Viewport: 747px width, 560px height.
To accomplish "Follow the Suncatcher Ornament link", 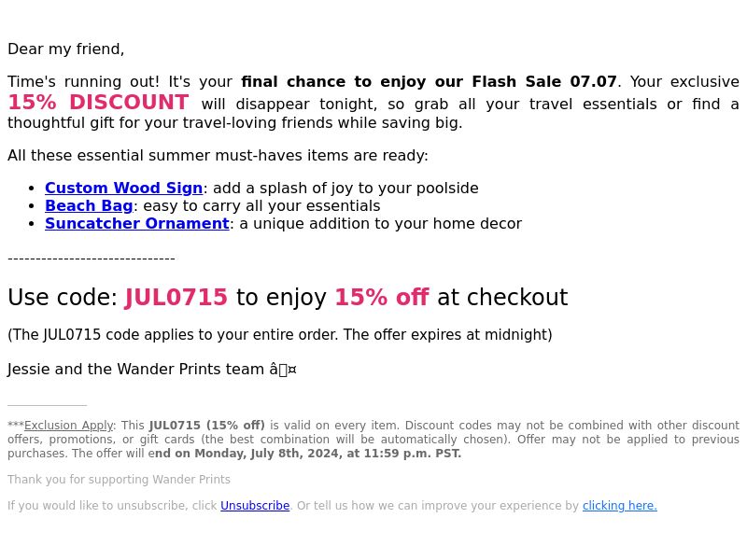I will pos(137,223).
